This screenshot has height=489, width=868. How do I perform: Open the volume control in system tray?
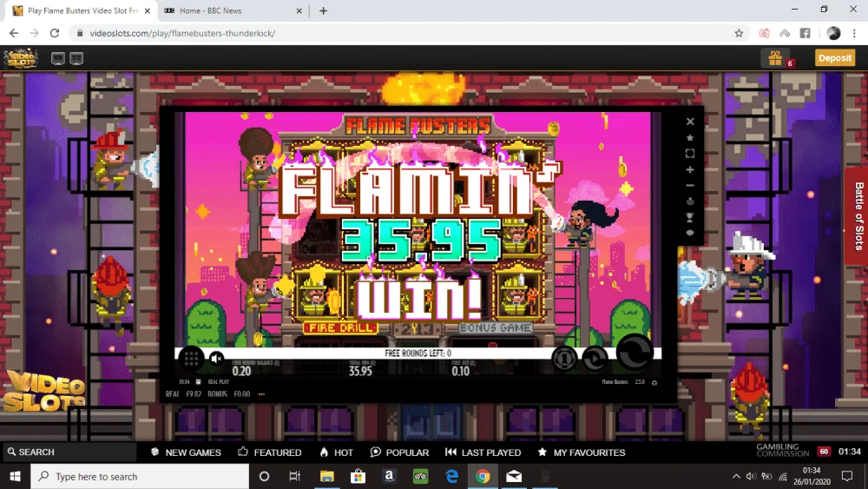pos(751,476)
